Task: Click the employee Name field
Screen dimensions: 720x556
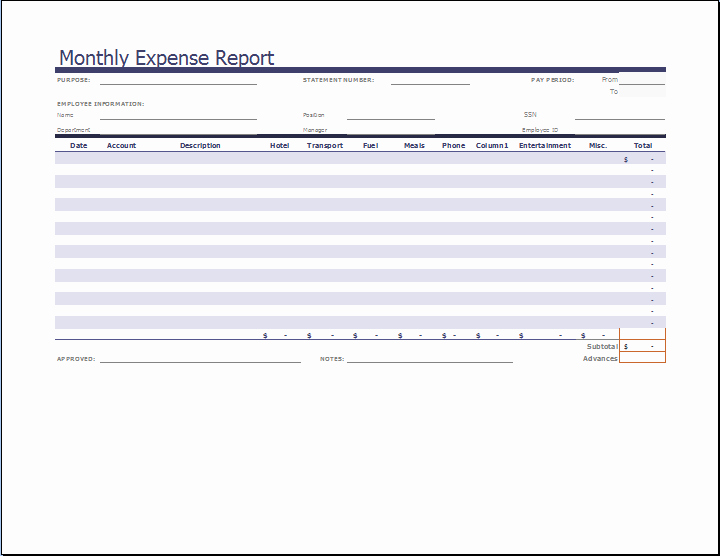Action: 178,115
